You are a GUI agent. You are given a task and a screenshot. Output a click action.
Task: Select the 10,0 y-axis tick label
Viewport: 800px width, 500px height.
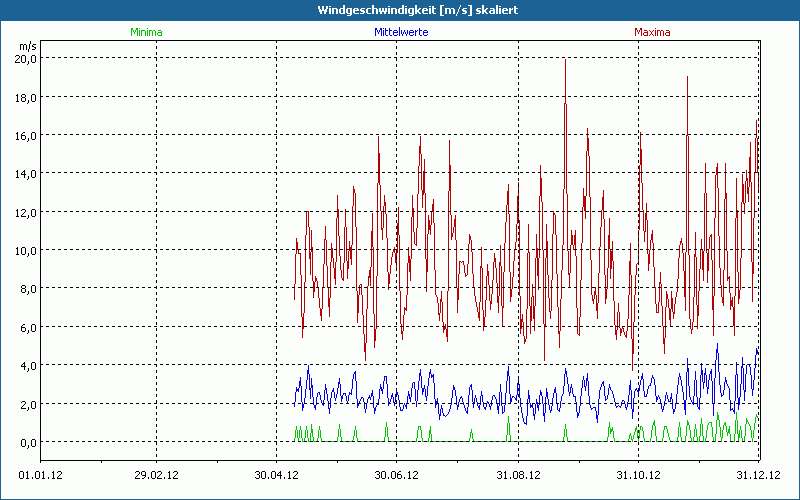tap(25, 250)
